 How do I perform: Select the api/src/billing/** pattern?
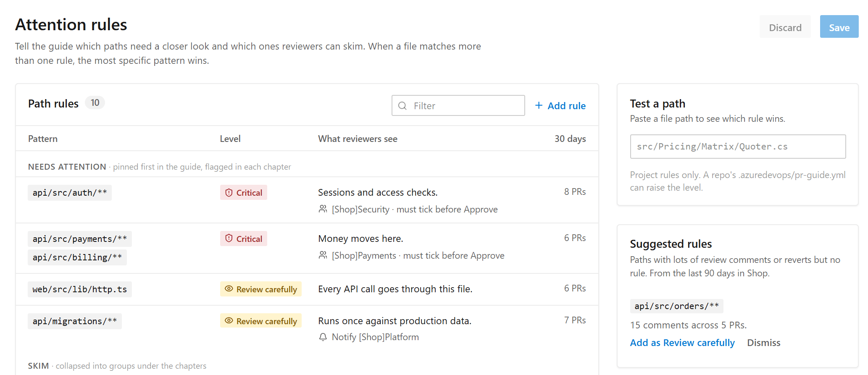click(77, 257)
